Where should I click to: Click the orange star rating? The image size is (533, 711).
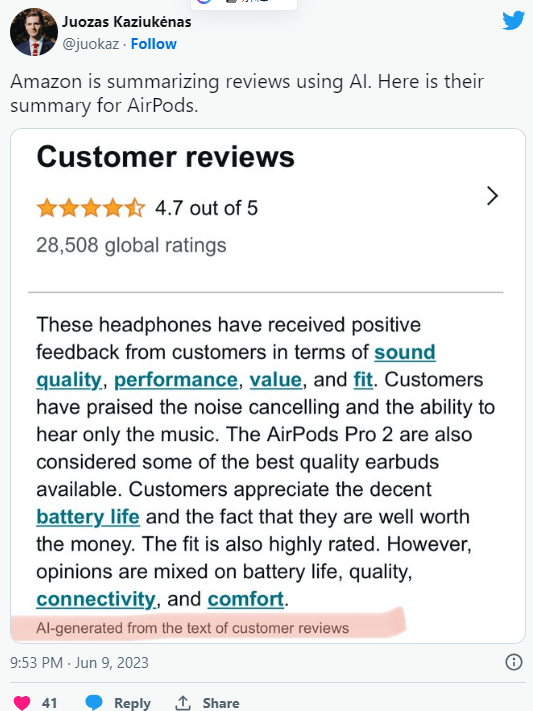click(91, 208)
